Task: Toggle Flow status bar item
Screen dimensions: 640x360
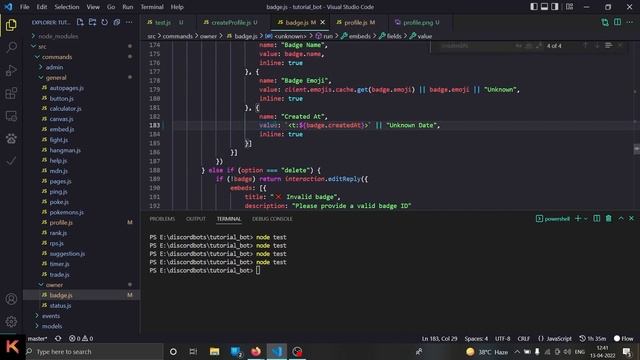Action: coord(624,338)
